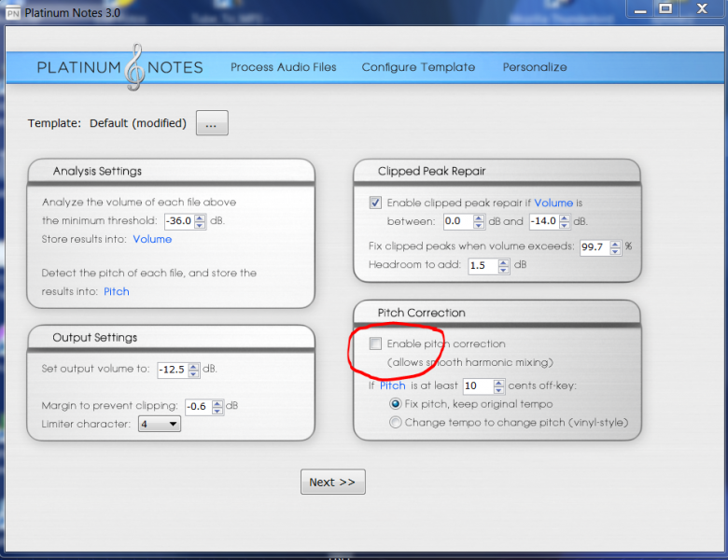Click the 99.7 percent field

[x=595, y=247]
